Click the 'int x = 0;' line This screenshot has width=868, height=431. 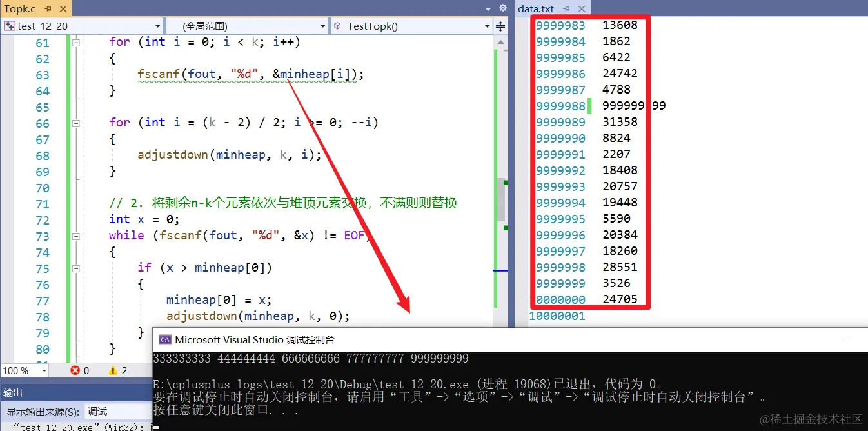[x=144, y=219]
